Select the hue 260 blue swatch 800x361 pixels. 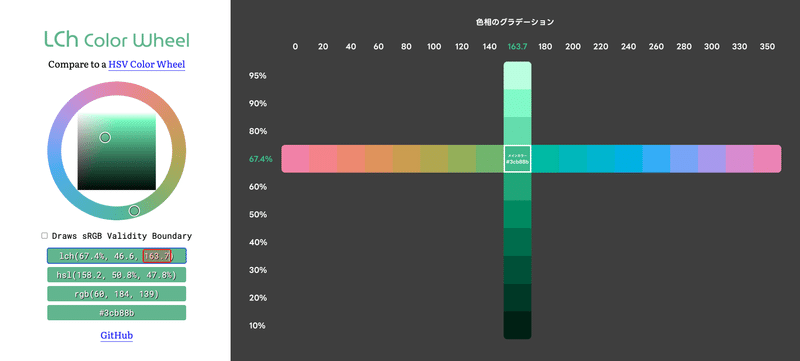click(656, 159)
